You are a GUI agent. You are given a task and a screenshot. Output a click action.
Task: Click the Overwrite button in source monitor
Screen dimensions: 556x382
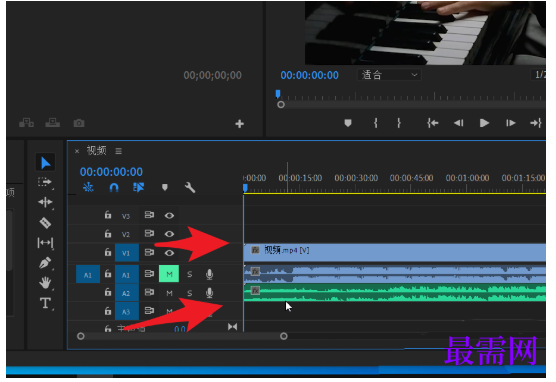tap(52, 123)
